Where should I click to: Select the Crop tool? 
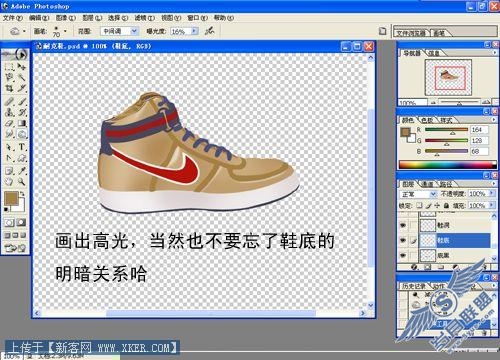tap(9, 88)
